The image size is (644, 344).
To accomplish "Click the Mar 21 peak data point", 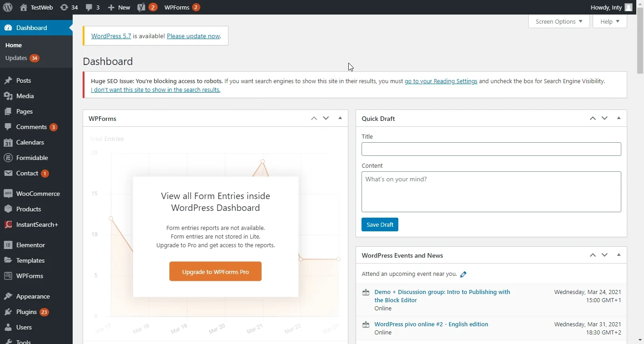I will pyautogui.click(x=263, y=161).
